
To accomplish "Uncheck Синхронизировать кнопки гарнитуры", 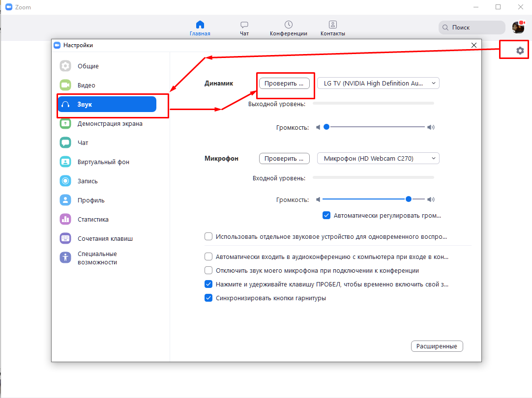I will [208, 298].
